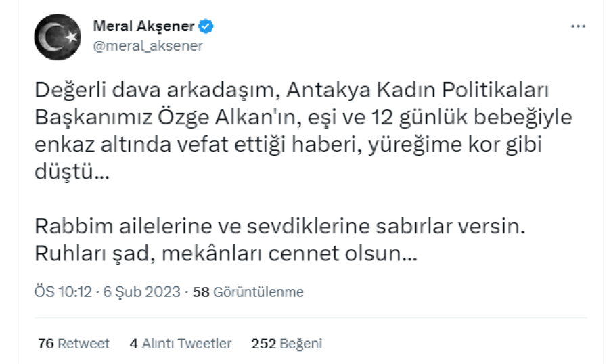
Task: Open "Alıntı Tweetler" quote tweets
Action: click(187, 344)
